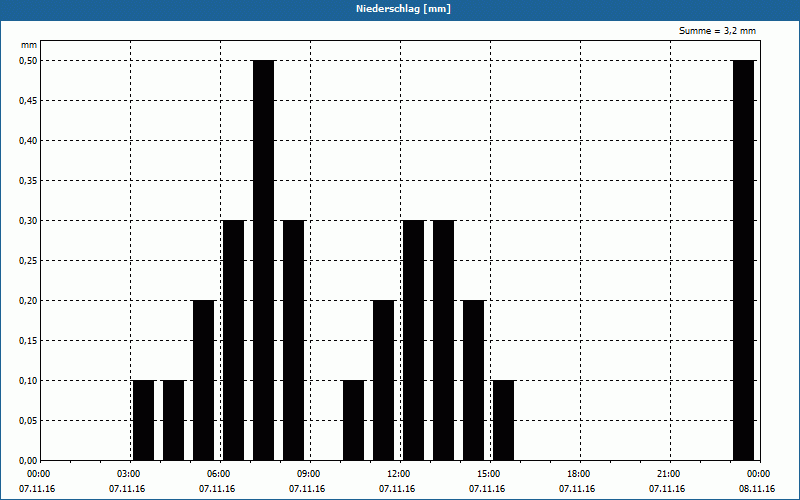800x500 pixels.
Task: Click the 06:00 time label on x-axis
Action: pos(219,474)
